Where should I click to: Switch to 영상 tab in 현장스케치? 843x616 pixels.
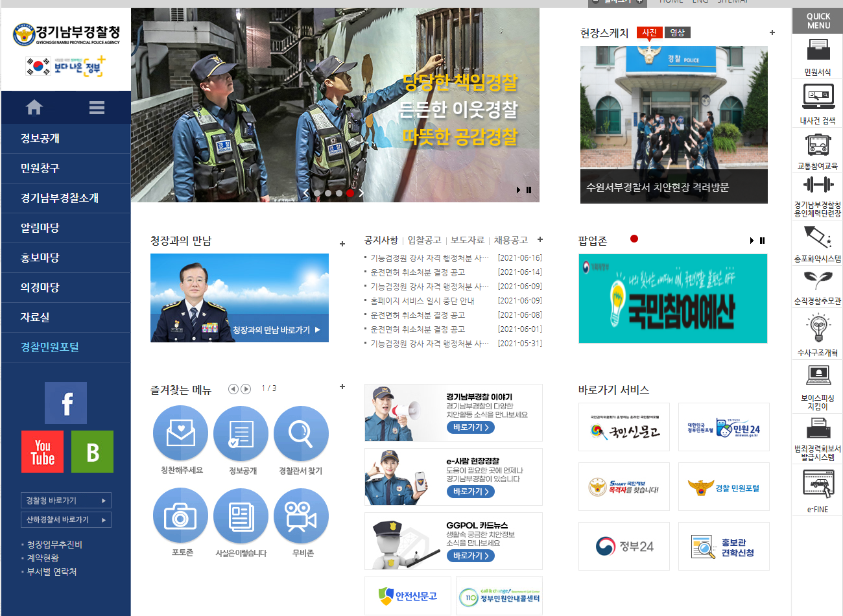678,32
